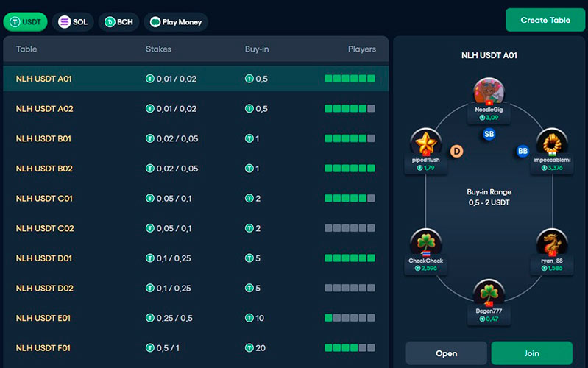Click the NLH USDT A01 preview title
This screenshot has width=588, height=368.
pos(489,55)
